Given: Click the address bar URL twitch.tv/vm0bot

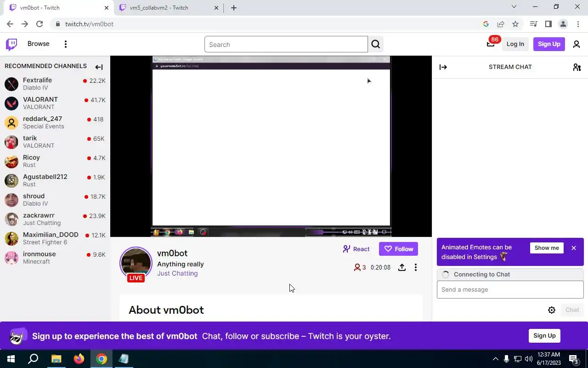Looking at the screenshot, I should [x=89, y=24].
